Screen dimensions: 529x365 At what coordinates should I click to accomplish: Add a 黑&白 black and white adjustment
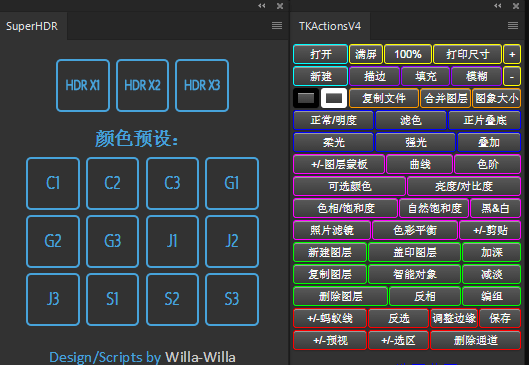[496, 208]
